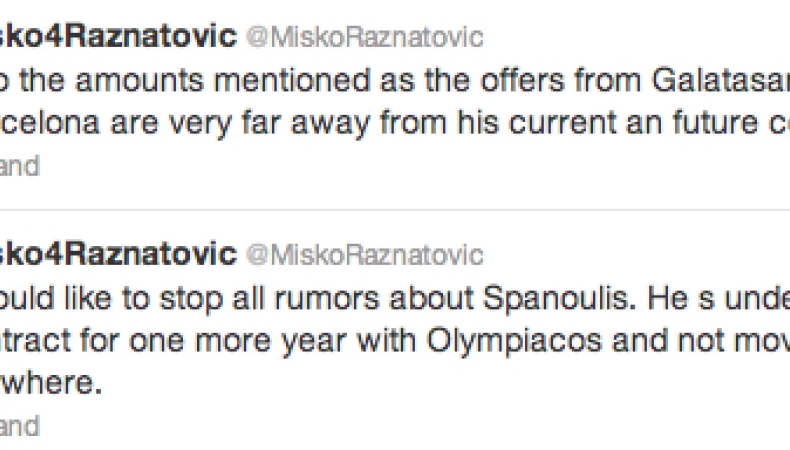Image resolution: width=790 pixels, height=450 pixels.
Task: Click the line 'stop all rumors about Spanoulis'
Action: click(x=395, y=298)
